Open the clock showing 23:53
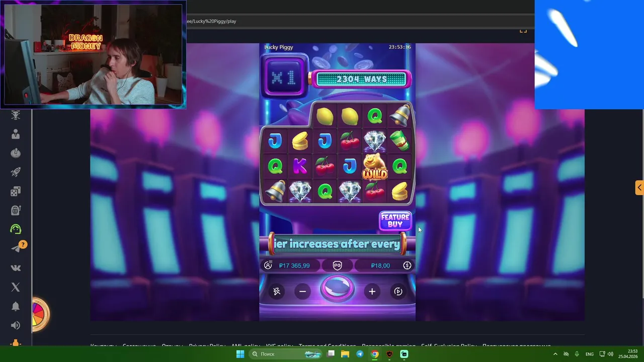 [628, 353]
